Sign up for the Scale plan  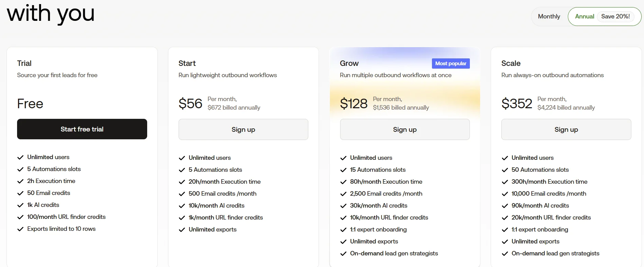click(x=566, y=129)
